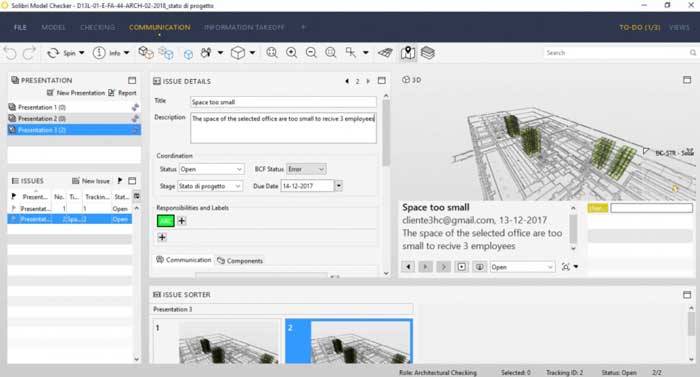Maximize the Issues panel
Image resolution: width=700 pixels, height=377 pixels.
tap(132, 181)
